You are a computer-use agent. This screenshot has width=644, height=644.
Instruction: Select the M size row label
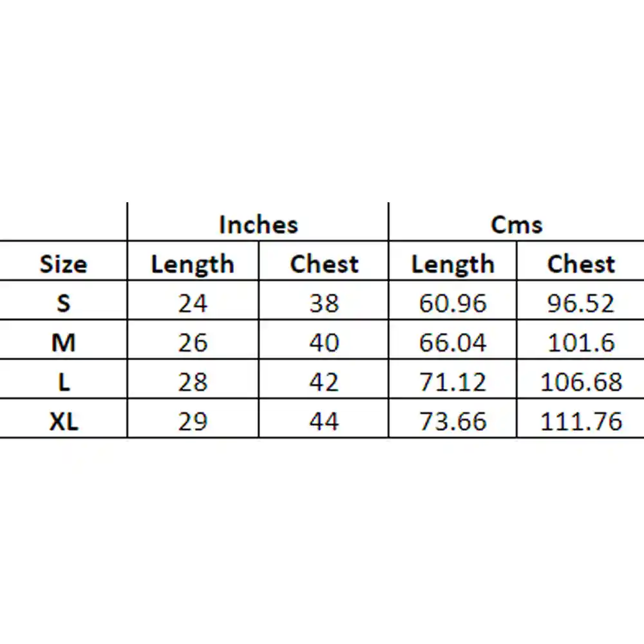[63, 340]
